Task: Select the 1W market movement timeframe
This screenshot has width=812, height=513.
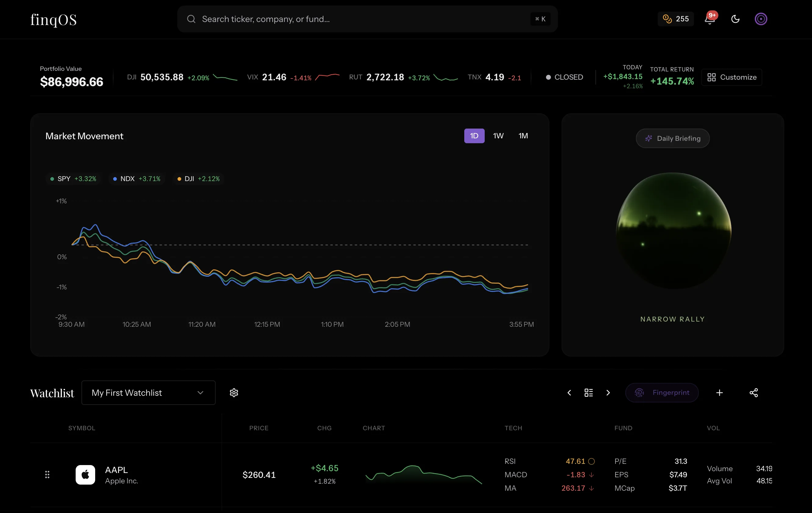Action: pos(498,136)
